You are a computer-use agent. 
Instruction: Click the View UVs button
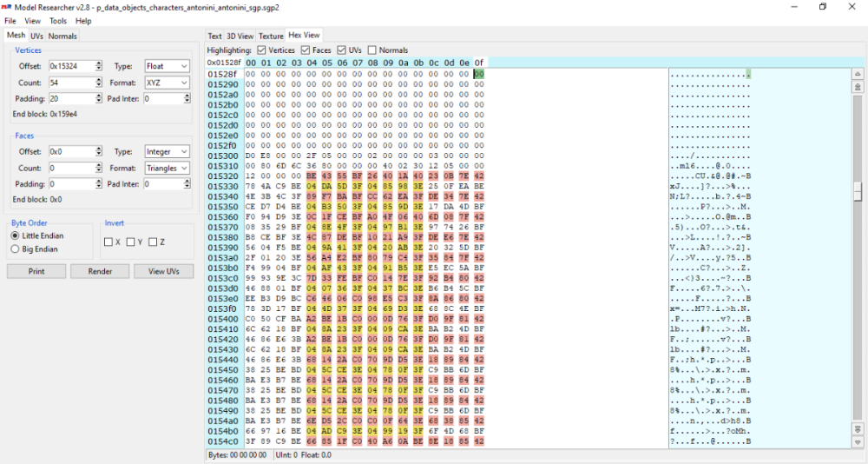tap(163, 271)
